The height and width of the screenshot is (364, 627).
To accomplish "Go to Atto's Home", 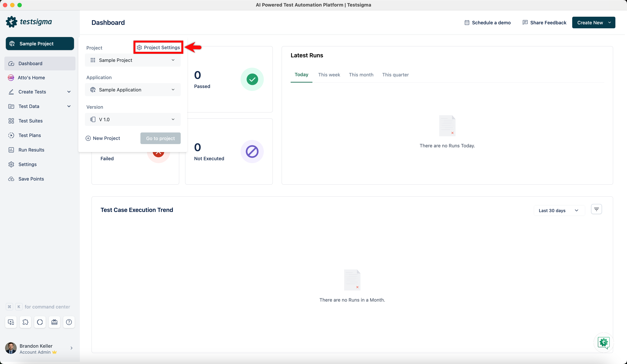I will click(x=31, y=77).
